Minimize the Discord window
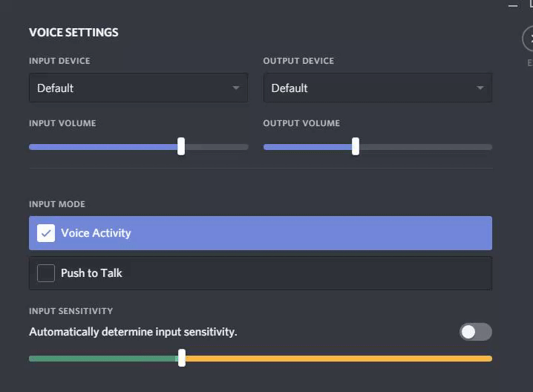This screenshot has height=392, width=533. [513, 5]
